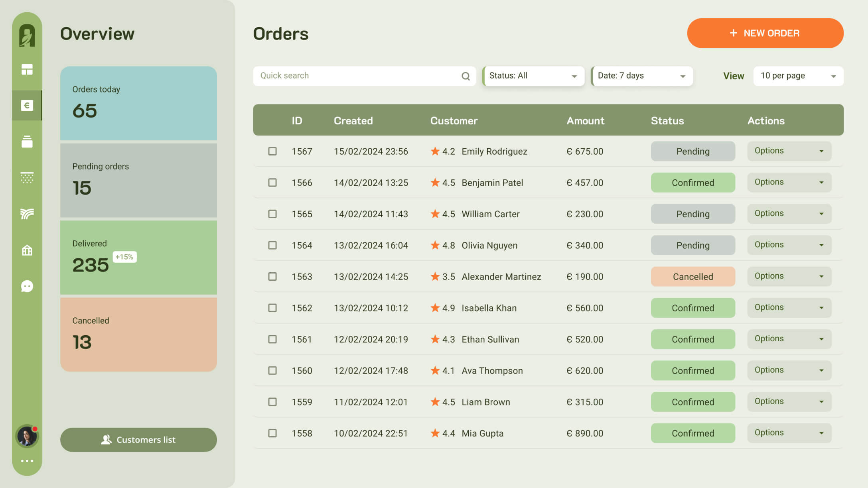
Task: Open the Customers list button
Action: [138, 440]
